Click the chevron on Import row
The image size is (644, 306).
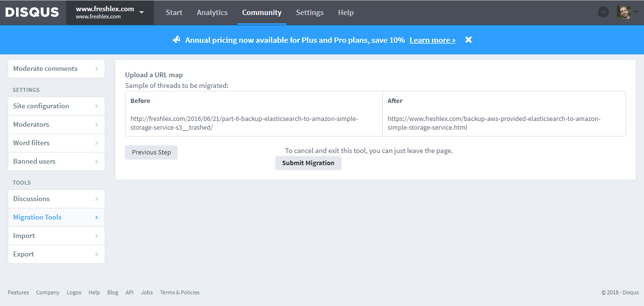(97, 236)
